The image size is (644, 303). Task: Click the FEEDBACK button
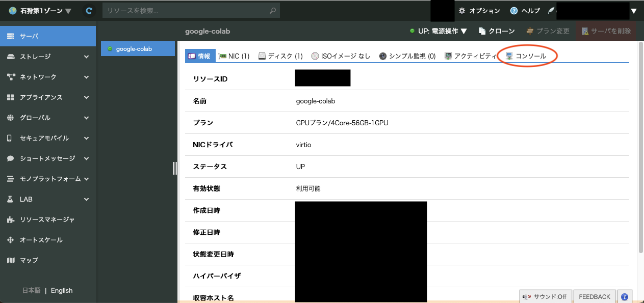[x=595, y=296]
